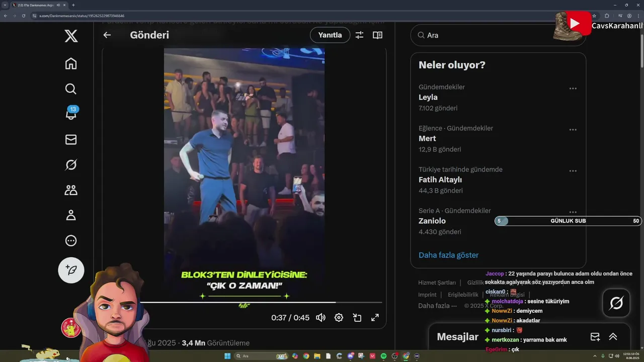Open Discord from the taskbar
The height and width of the screenshot is (362, 644).
tap(351, 356)
